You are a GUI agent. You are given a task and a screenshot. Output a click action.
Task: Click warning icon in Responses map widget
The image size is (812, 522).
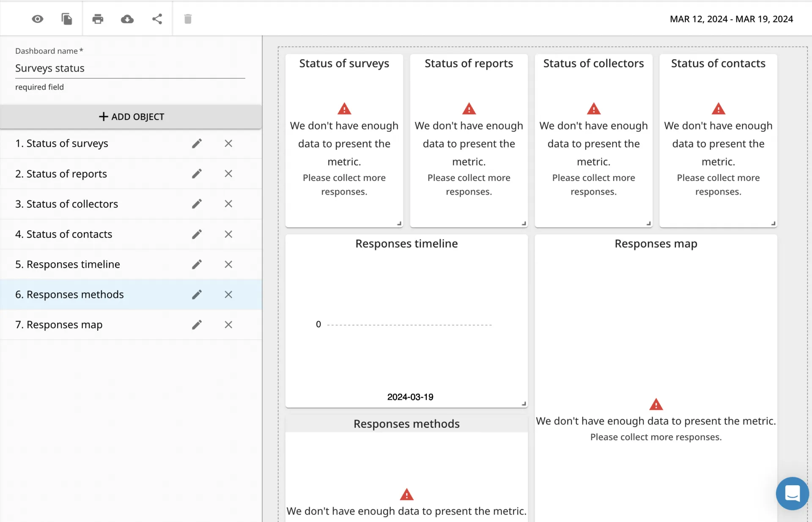tap(656, 404)
